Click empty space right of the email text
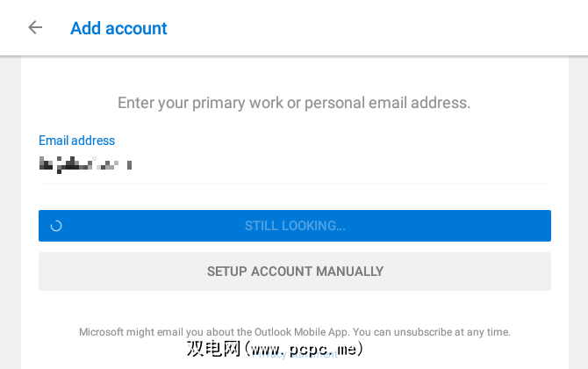Viewport: 588px width, 369px height. pyautogui.click(x=351, y=163)
